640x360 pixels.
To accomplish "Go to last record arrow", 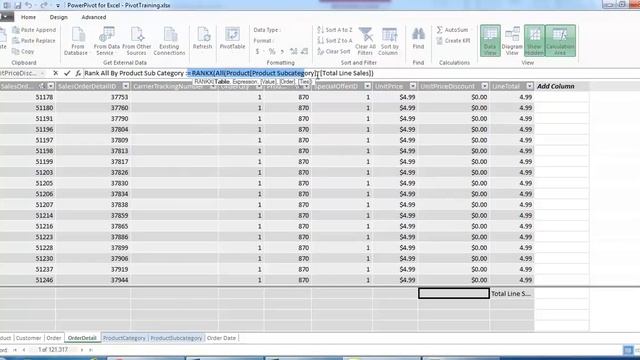I will (91, 350).
